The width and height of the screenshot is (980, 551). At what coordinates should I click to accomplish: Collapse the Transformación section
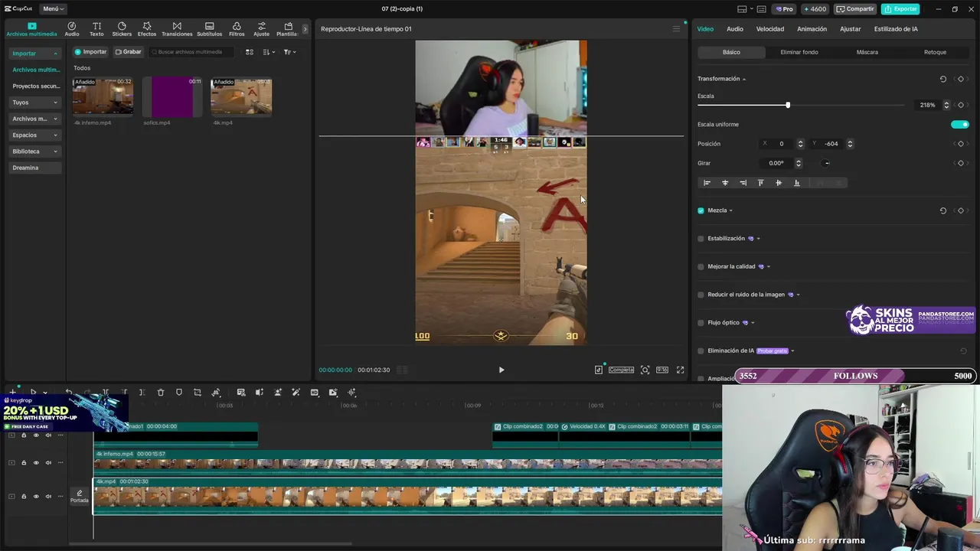coord(744,79)
